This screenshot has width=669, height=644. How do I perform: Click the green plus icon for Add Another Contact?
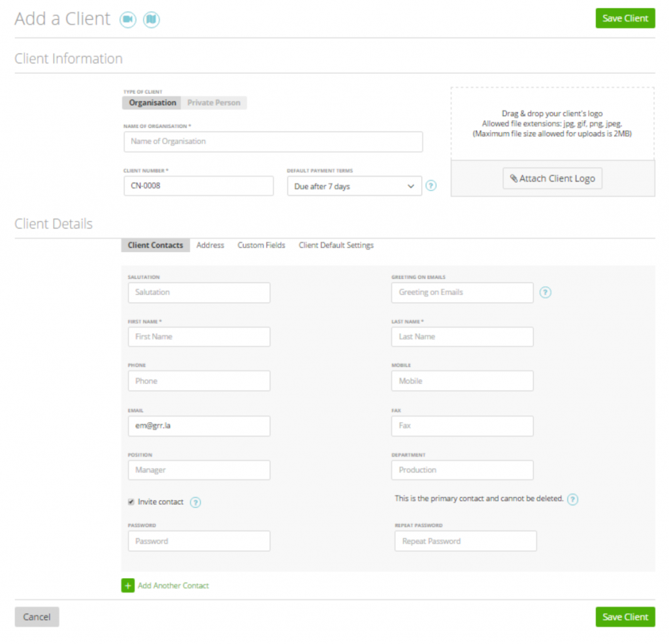[127, 586]
